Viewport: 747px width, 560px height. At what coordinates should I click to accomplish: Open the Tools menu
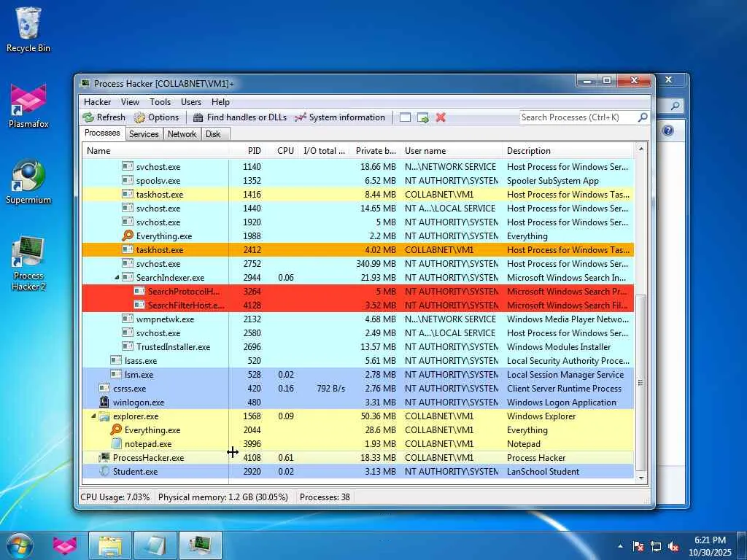160,102
